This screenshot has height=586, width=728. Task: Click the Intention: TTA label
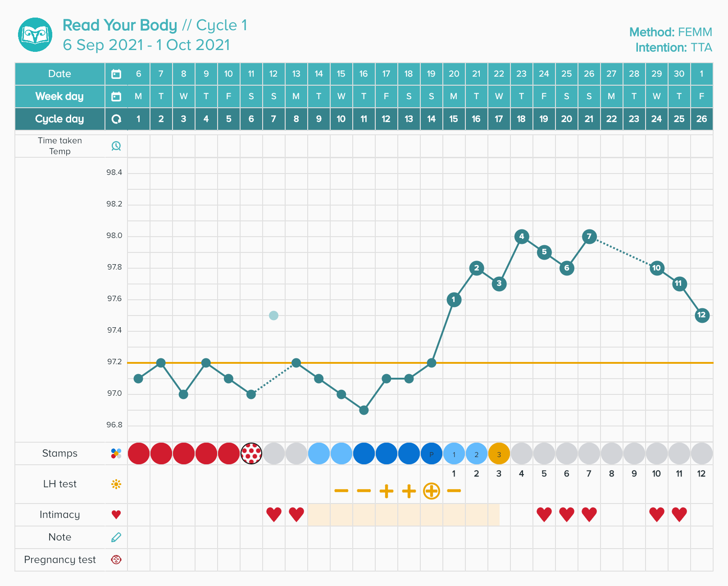[x=673, y=47]
